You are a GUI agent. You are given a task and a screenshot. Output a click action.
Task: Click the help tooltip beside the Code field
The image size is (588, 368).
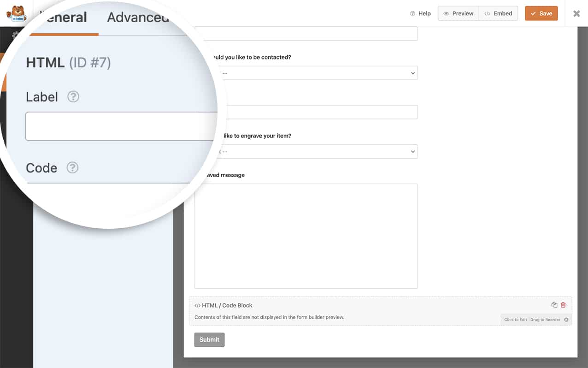tap(72, 168)
